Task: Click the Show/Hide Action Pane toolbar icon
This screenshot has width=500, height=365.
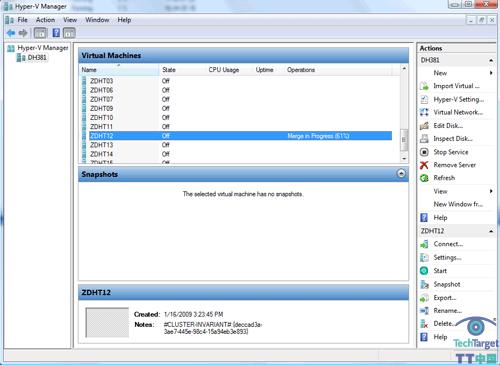Action: pos(69,33)
